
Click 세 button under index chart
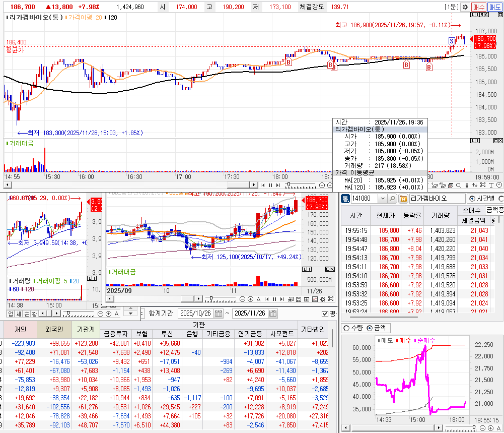click(x=19, y=314)
